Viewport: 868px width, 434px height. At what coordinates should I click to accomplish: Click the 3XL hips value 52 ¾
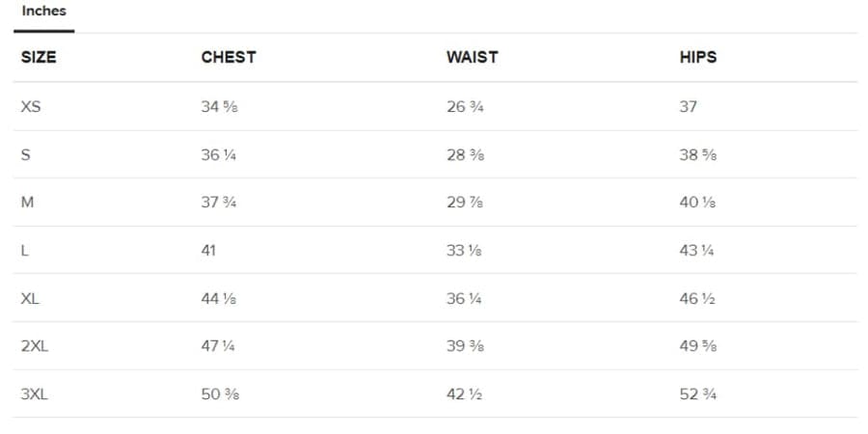[697, 393]
